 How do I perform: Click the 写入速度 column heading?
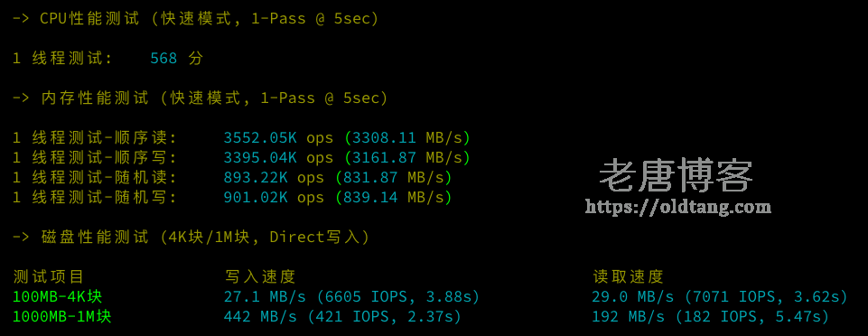259,276
